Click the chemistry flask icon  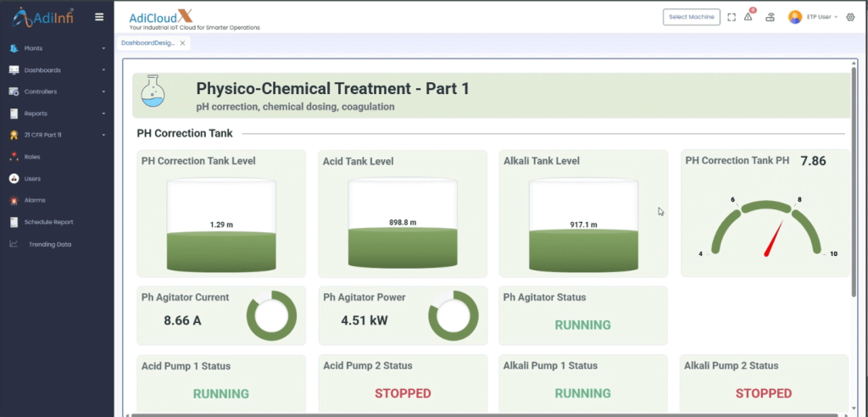coord(153,92)
